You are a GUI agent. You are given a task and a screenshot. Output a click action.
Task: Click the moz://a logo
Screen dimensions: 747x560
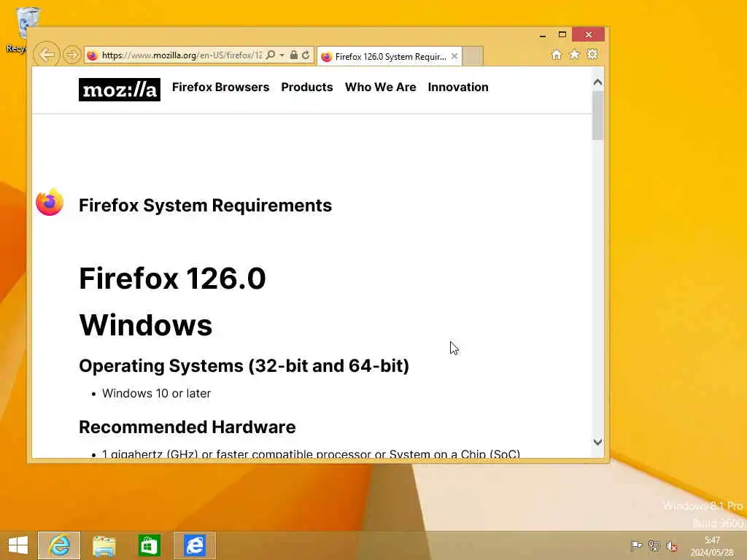[x=120, y=90]
